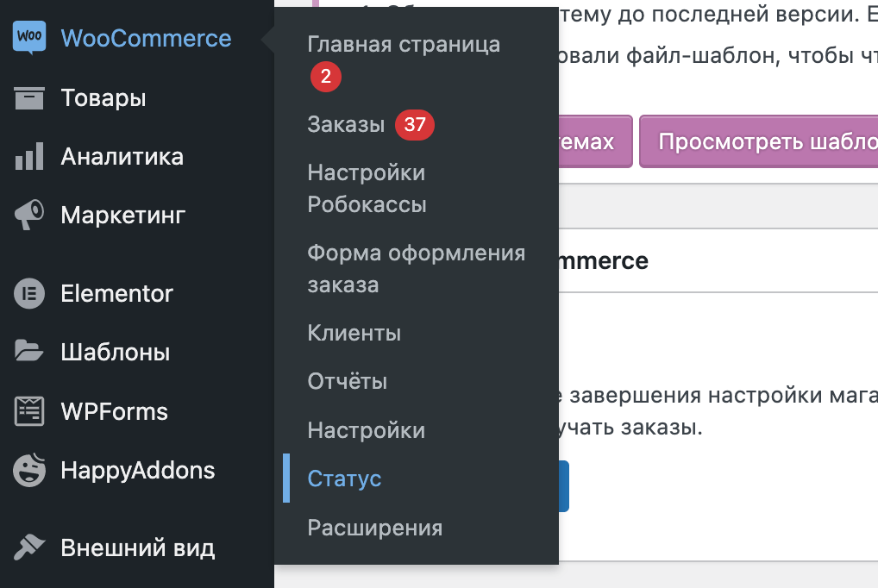Click the Просмотреть шаблоны purple button
Viewport: 878px width, 588px height.
pos(759,141)
